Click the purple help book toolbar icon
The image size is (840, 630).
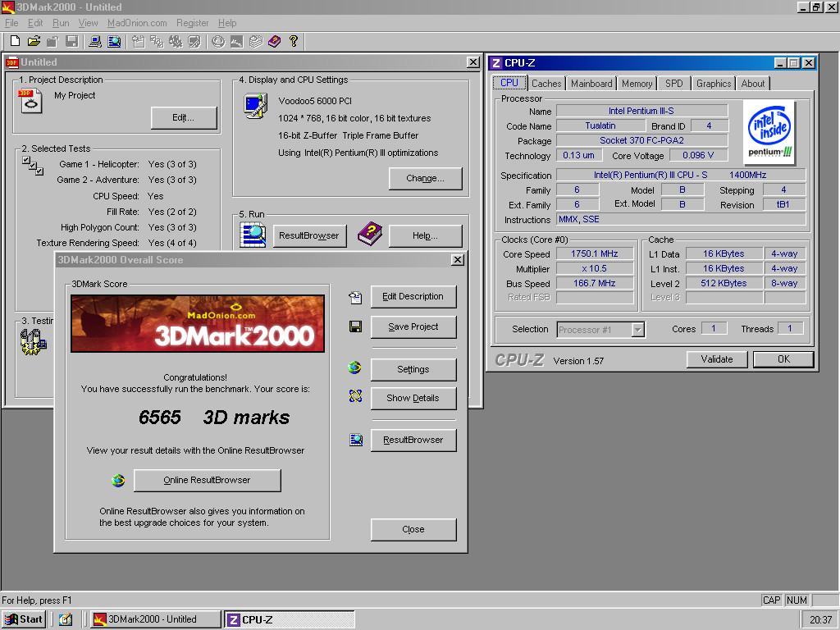tap(274, 41)
